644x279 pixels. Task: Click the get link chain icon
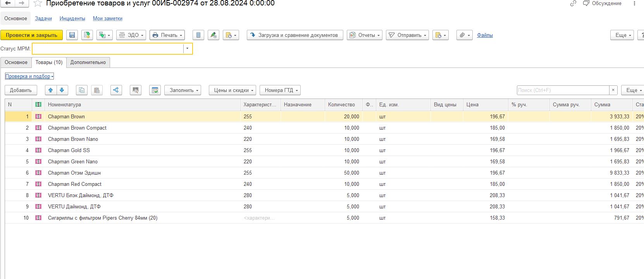(x=573, y=3)
